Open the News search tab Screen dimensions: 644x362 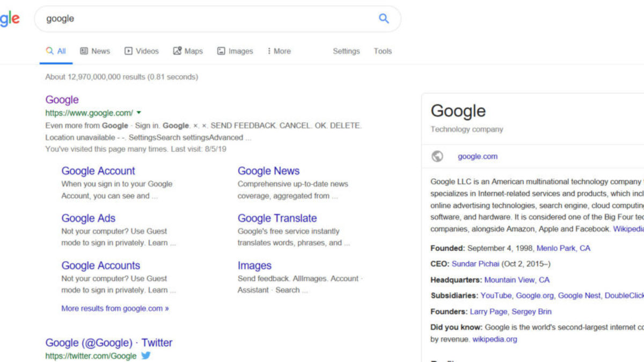tap(95, 51)
